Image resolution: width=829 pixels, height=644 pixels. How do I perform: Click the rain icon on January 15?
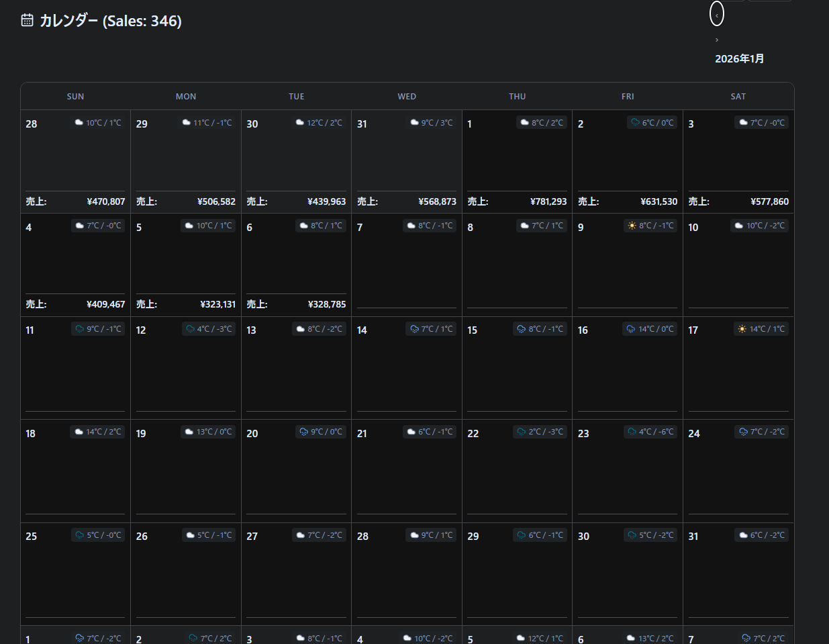pos(522,329)
